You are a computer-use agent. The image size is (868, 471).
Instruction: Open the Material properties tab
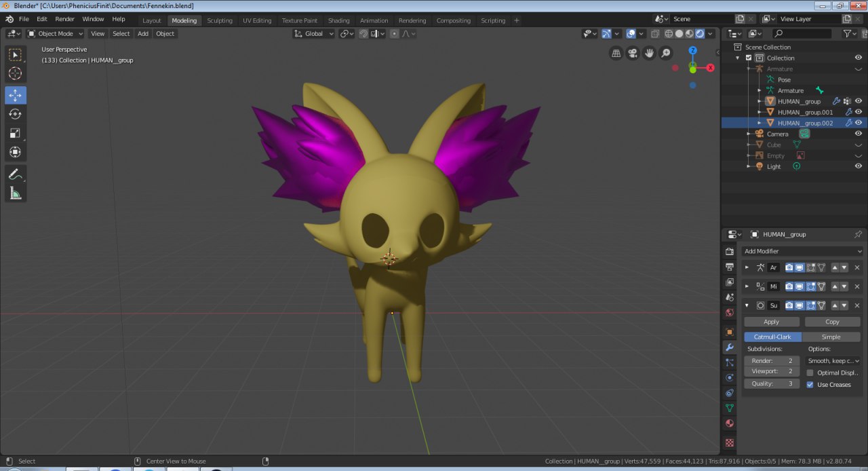coord(730,423)
